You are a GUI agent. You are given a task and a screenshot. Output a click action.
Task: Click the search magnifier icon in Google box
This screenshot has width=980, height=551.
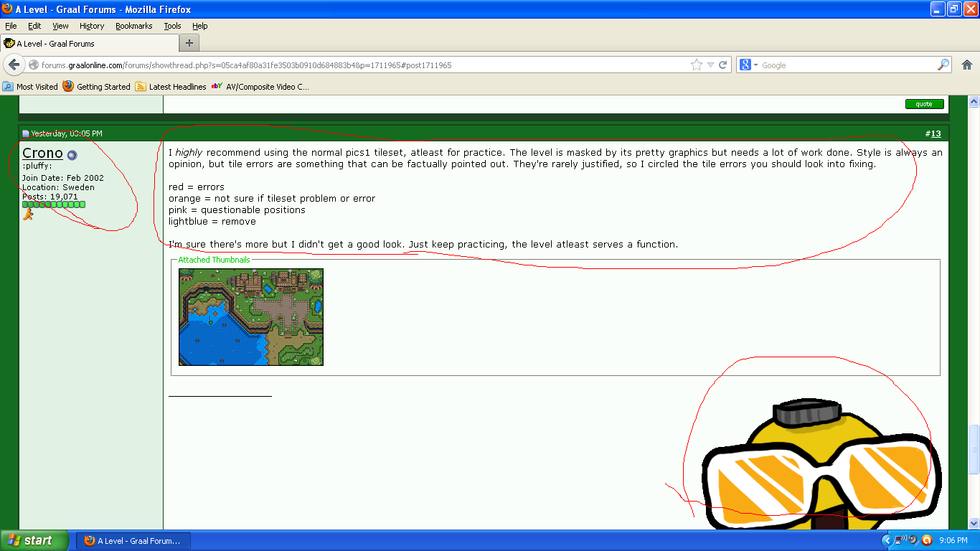tap(943, 65)
